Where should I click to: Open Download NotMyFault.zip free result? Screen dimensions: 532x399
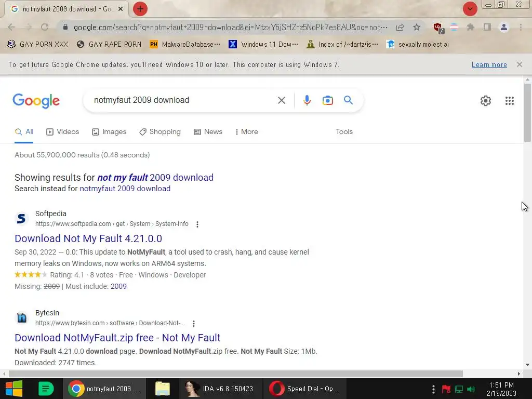click(117, 338)
